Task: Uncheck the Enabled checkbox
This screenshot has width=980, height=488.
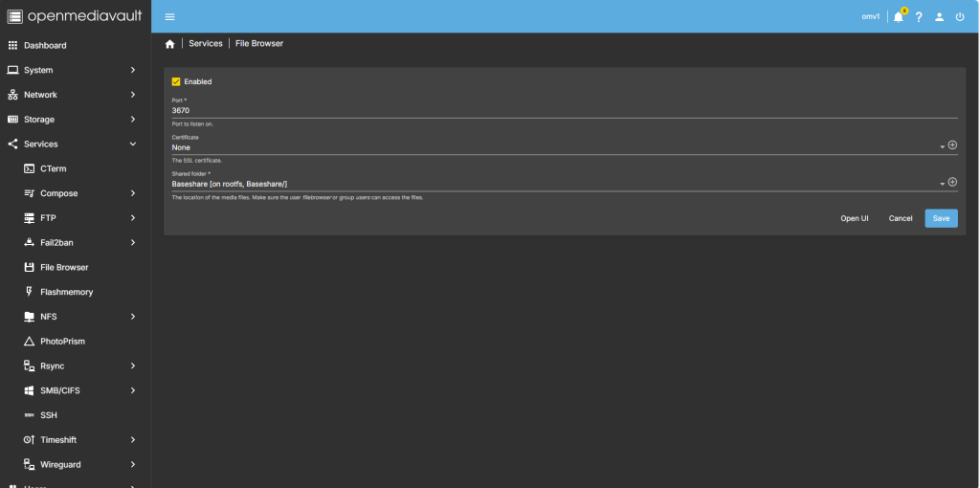Action: (x=176, y=82)
